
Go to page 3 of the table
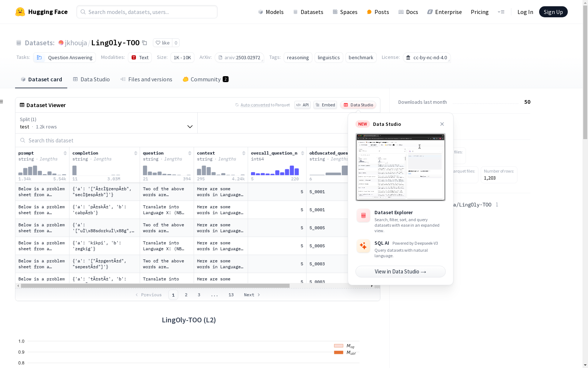[x=199, y=295]
